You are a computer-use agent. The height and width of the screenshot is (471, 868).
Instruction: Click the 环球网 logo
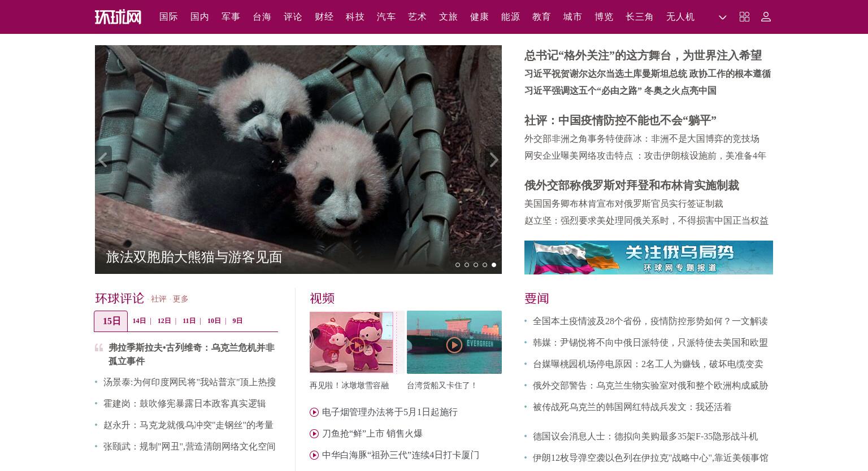coord(118,17)
